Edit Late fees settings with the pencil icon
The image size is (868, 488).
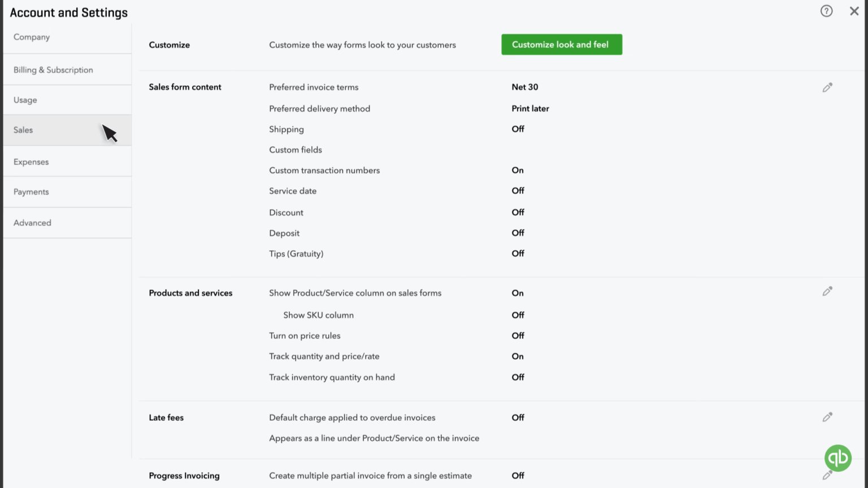(x=827, y=417)
